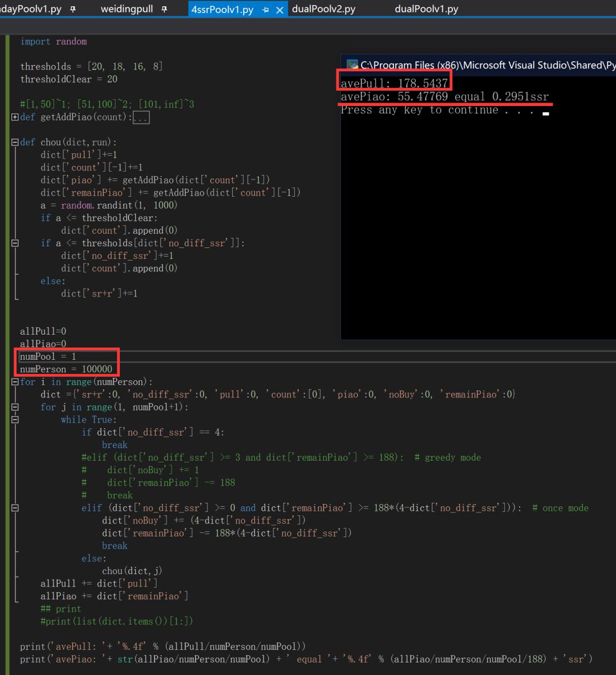Collapse the 'while True:' block
Screen dimensions: 616x675
(x=15, y=420)
